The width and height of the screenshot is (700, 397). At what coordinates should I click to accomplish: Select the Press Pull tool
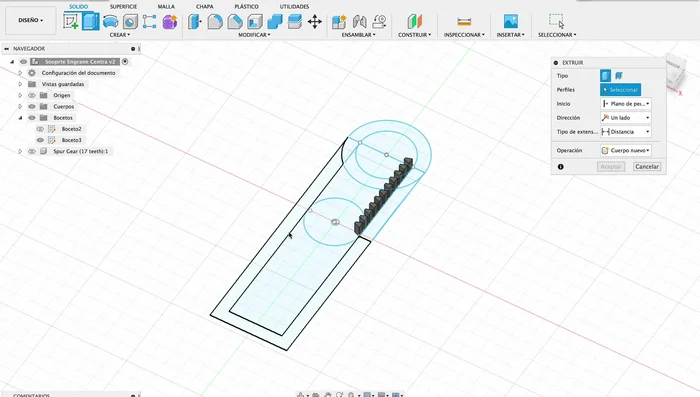[195, 21]
